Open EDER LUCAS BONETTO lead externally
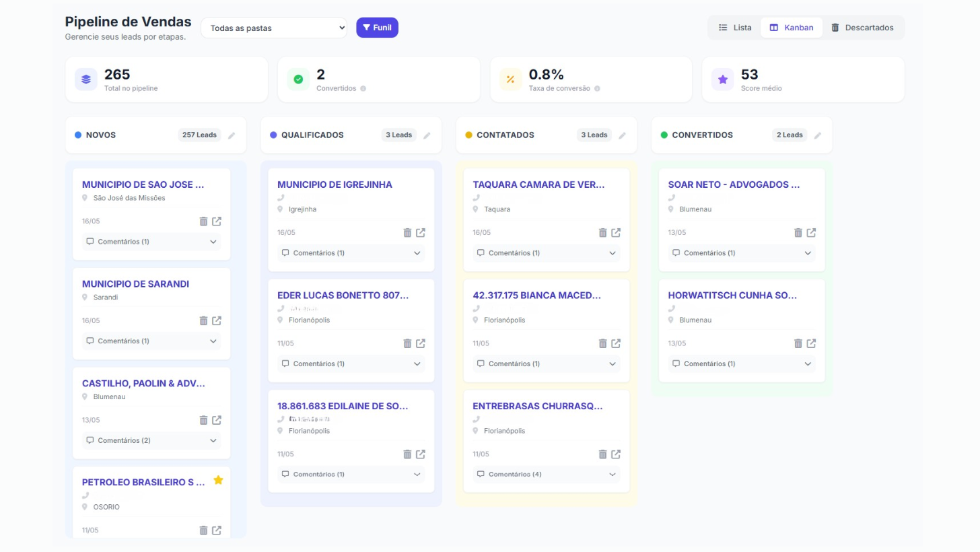This screenshot has height=552, width=980. (x=421, y=343)
